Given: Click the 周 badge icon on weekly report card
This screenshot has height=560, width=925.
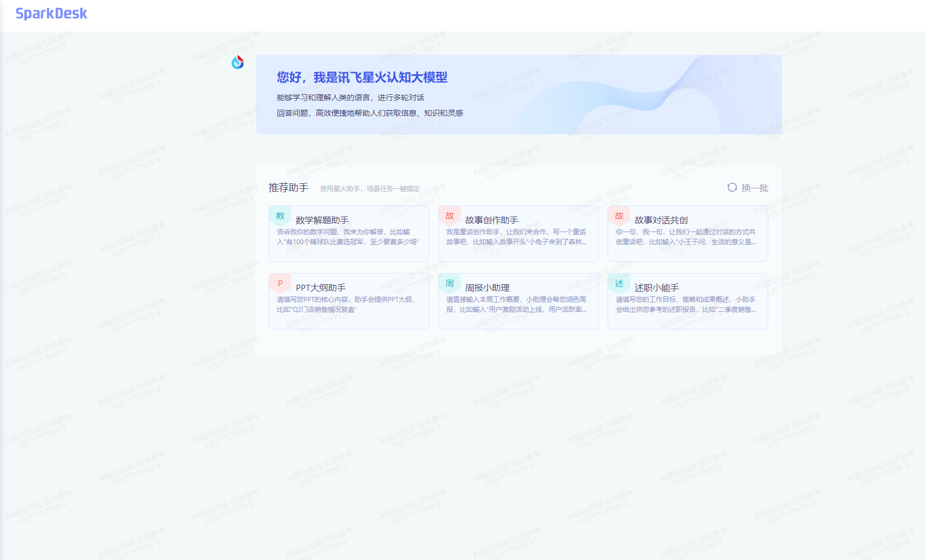Looking at the screenshot, I should coord(450,283).
